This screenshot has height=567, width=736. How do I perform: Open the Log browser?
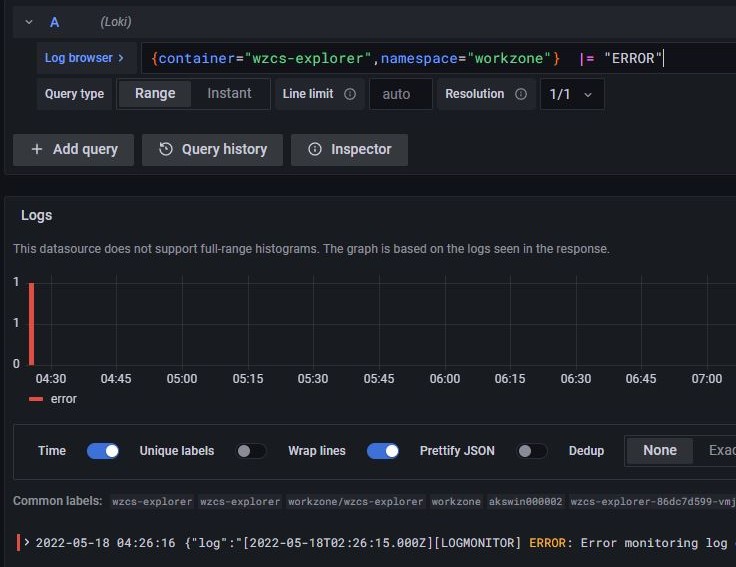84,58
